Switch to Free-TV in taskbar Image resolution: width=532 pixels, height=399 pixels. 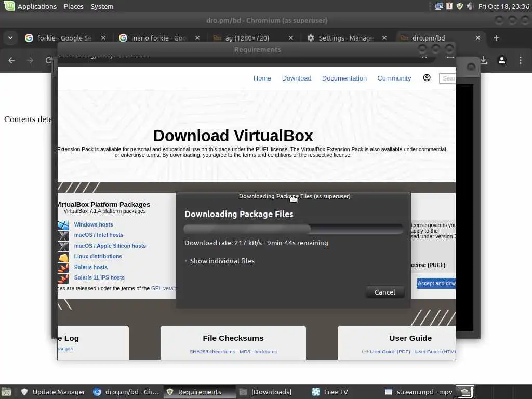point(330,392)
